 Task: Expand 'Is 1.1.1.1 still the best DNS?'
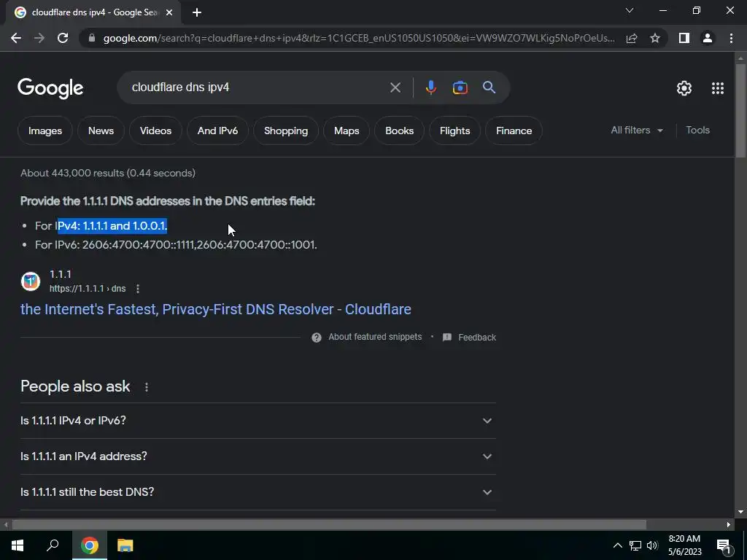point(258,492)
